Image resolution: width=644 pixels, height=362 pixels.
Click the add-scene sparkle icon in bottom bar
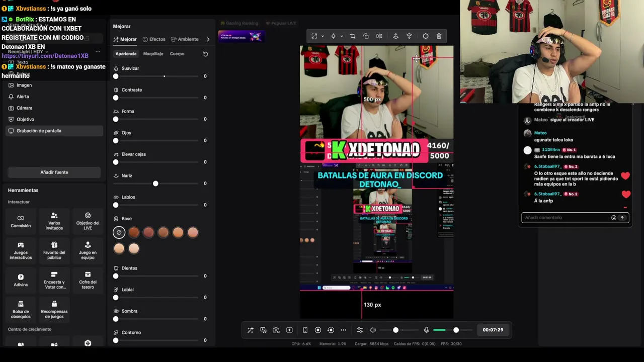pos(289,330)
